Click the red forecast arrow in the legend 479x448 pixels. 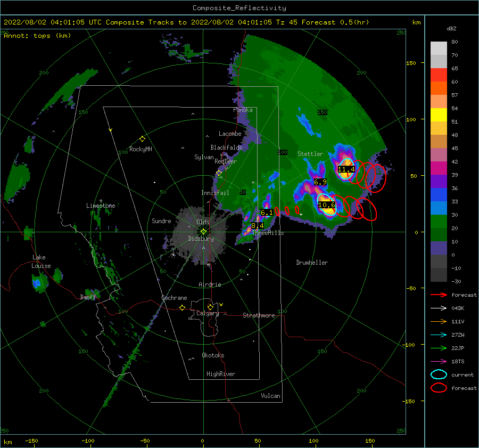pyautogui.click(x=439, y=295)
